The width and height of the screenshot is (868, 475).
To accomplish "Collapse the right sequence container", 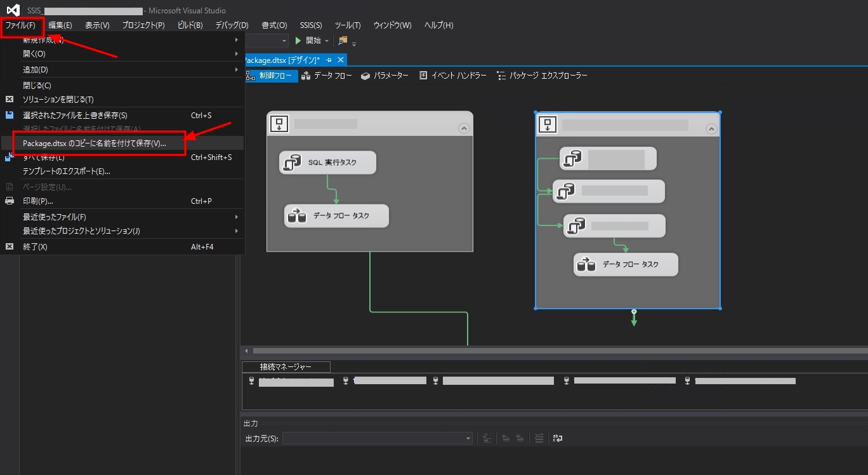I will point(711,129).
